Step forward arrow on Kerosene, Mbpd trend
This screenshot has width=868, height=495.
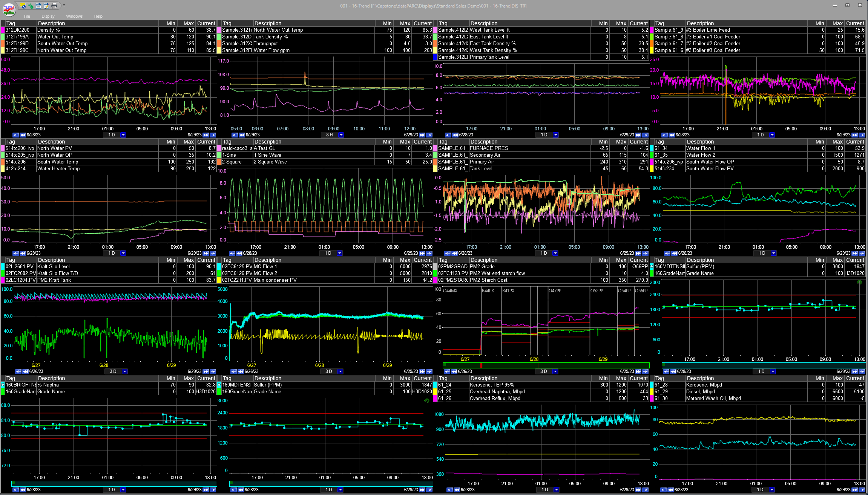coord(862,490)
